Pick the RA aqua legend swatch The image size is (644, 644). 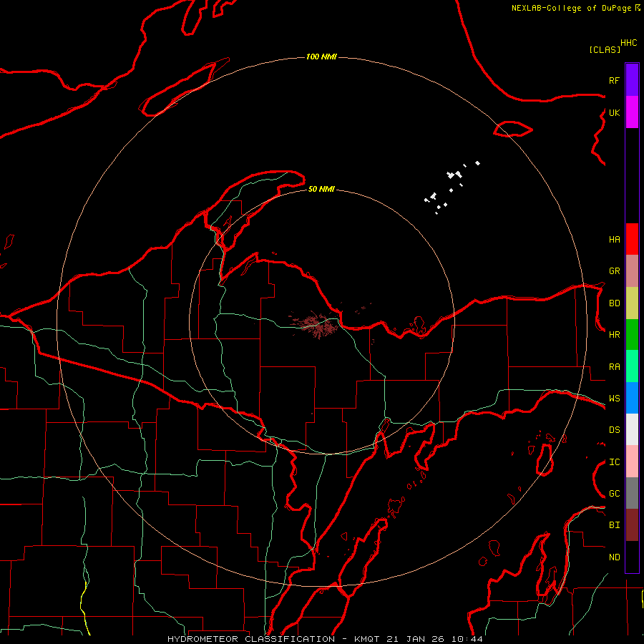coord(632,366)
